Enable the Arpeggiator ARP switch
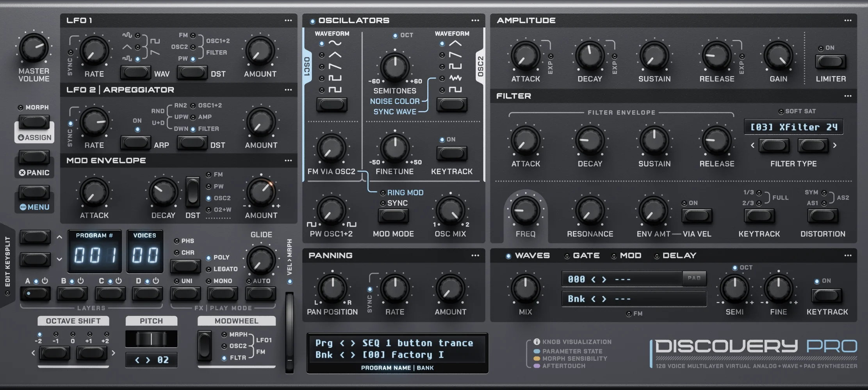This screenshot has height=390, width=868. pyautogui.click(x=135, y=143)
